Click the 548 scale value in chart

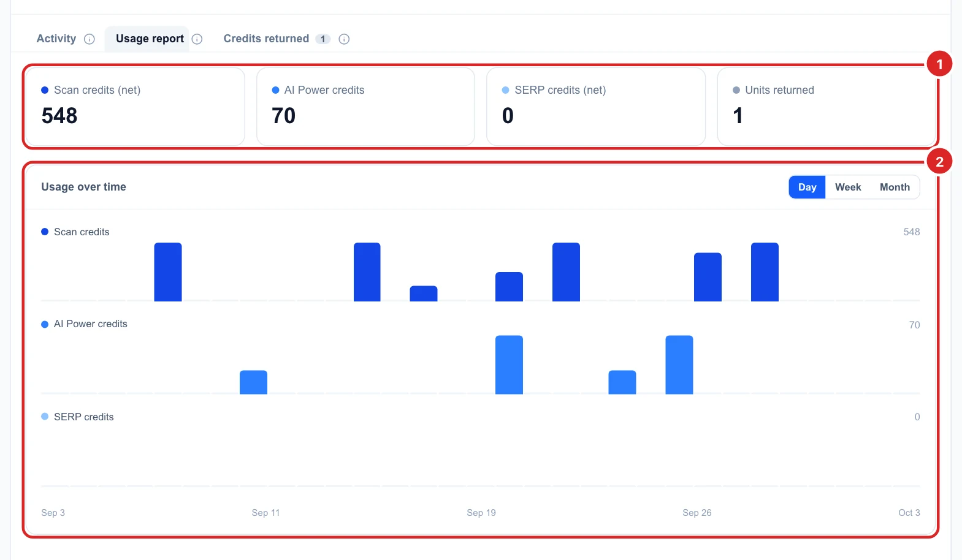pyautogui.click(x=911, y=232)
